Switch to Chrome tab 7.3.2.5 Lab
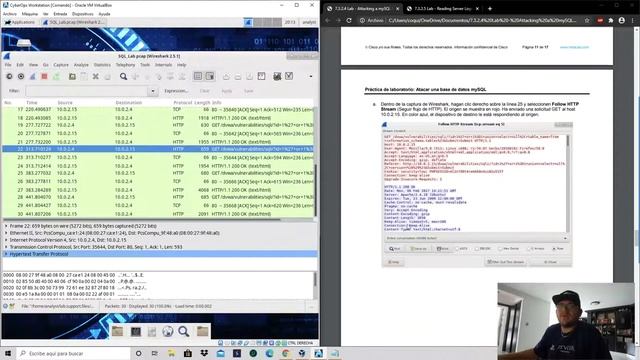640x360 pixels. click(x=444, y=9)
